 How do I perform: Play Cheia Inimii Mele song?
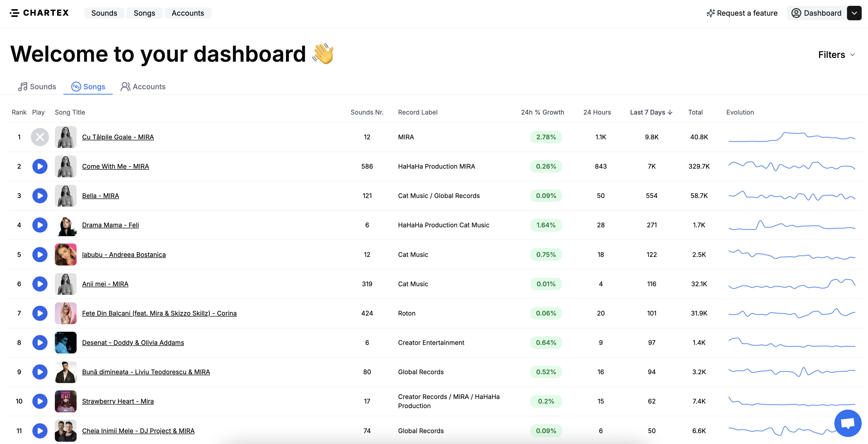pyautogui.click(x=40, y=431)
